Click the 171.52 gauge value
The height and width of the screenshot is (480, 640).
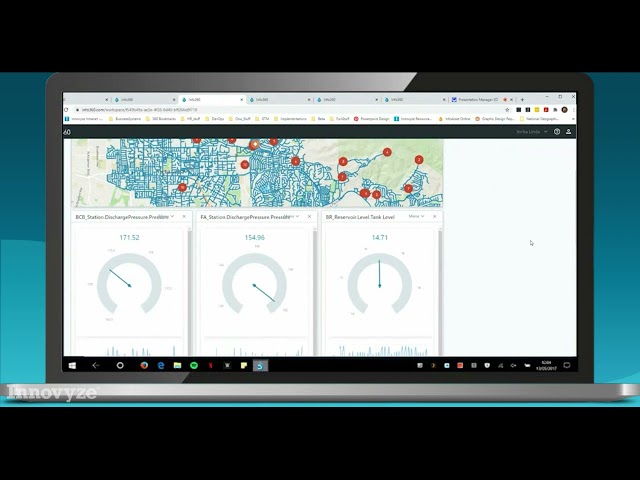[129, 237]
